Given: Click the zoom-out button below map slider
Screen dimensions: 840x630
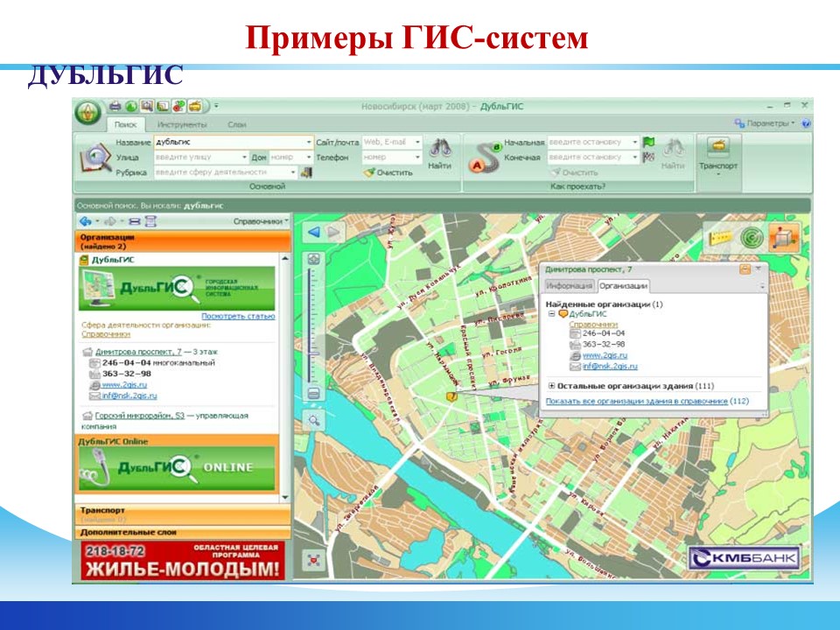Looking at the screenshot, I should click(x=313, y=395).
